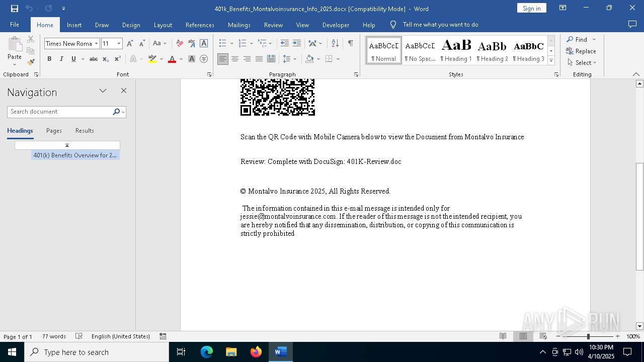
Task: Clear all formatting eraser icon
Action: click(180, 44)
